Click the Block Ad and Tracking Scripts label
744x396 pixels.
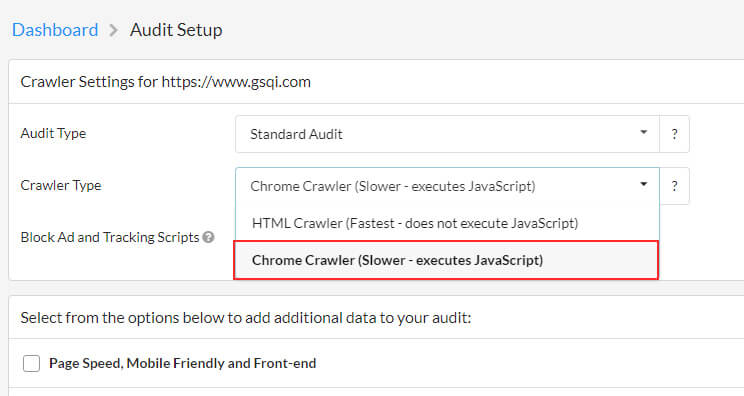[110, 237]
